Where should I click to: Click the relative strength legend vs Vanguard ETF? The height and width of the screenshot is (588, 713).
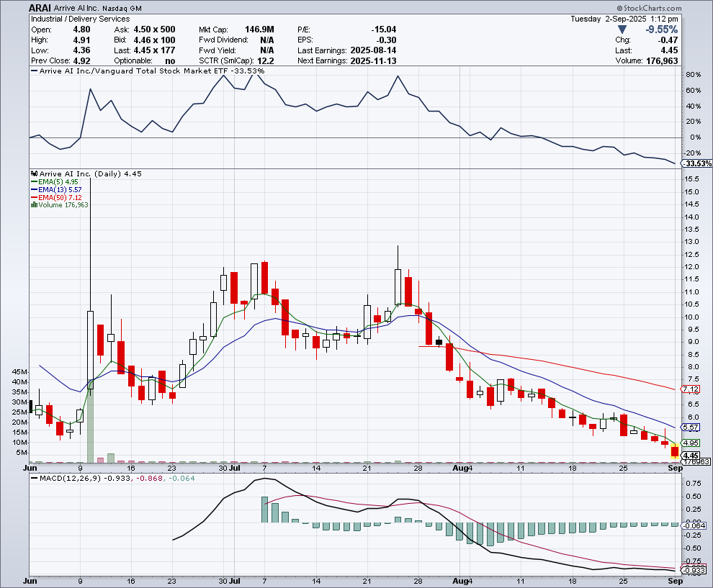[x=148, y=71]
